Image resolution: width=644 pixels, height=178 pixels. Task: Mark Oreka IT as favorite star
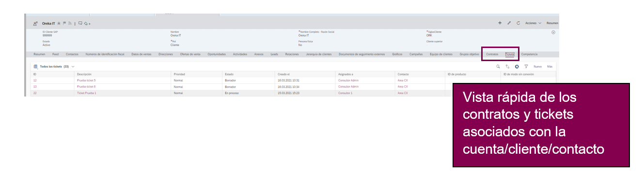[x=59, y=23]
